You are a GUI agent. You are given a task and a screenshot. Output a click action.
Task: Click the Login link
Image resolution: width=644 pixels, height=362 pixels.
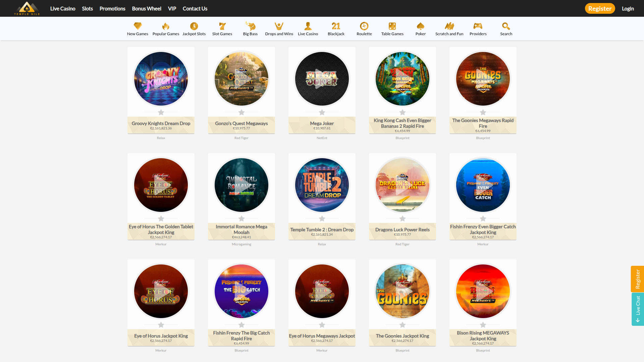coord(628,8)
